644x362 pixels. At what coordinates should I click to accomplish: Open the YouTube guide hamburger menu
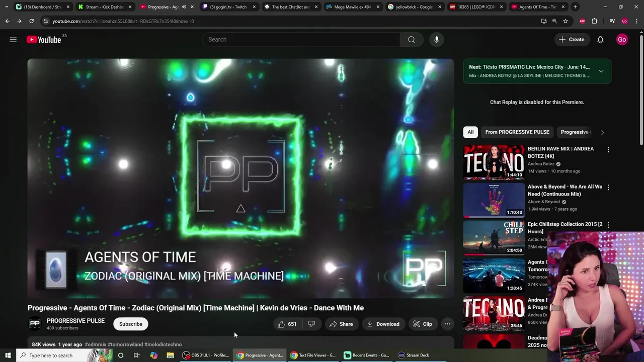pos(13,39)
